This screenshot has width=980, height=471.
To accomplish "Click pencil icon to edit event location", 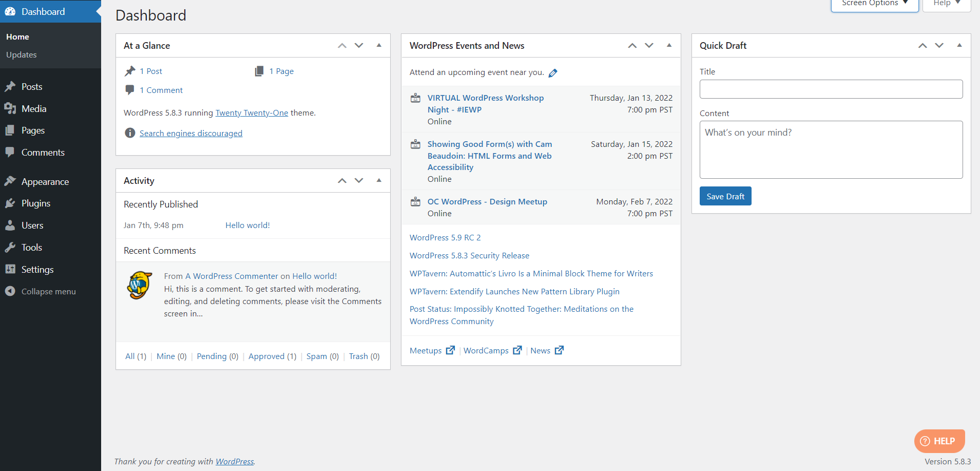I will tap(553, 73).
